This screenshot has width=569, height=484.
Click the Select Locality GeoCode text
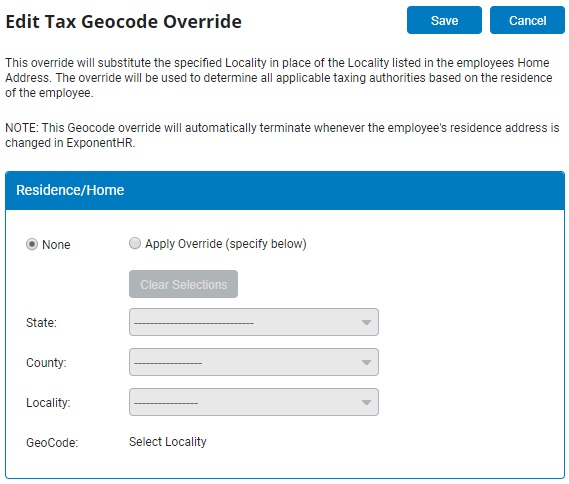point(168,442)
